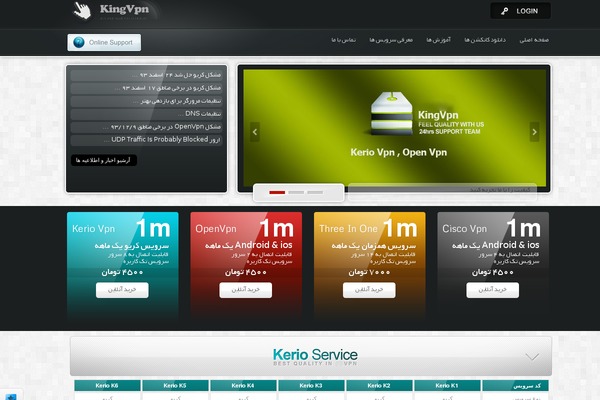Buy online in the Kerio Vpn card
Viewport: 600px width, 400px height.
pyautogui.click(x=122, y=290)
